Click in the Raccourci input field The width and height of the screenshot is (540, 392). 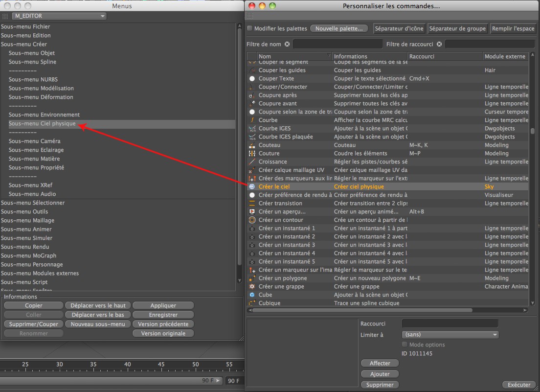tap(450, 323)
